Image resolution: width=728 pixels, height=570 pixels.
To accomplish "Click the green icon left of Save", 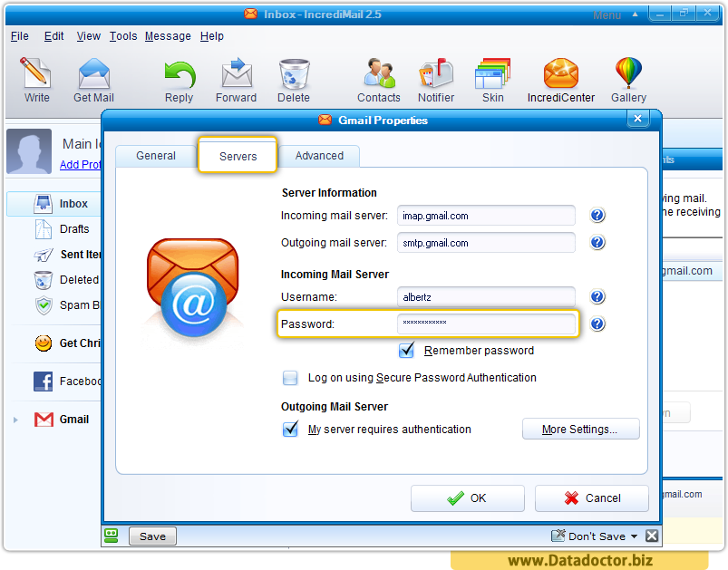I will click(112, 536).
